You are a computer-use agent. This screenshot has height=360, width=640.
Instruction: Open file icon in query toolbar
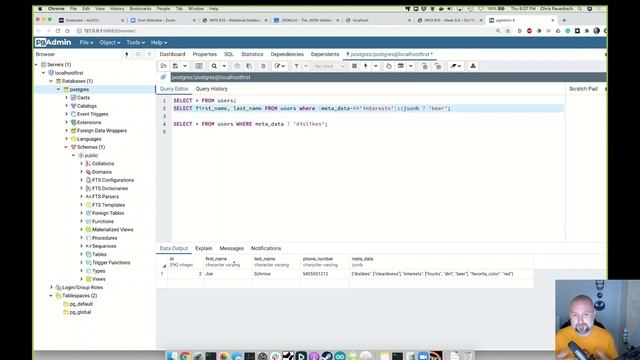point(164,66)
